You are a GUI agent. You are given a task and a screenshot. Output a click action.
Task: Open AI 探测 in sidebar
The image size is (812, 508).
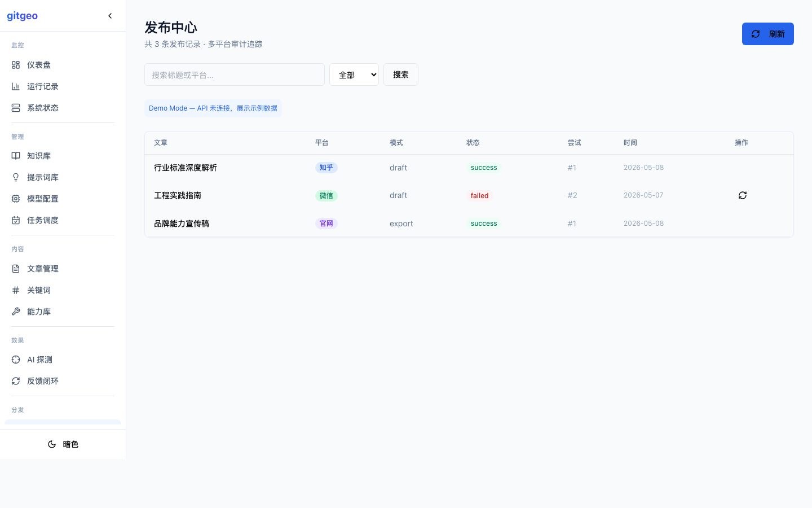[63, 360]
